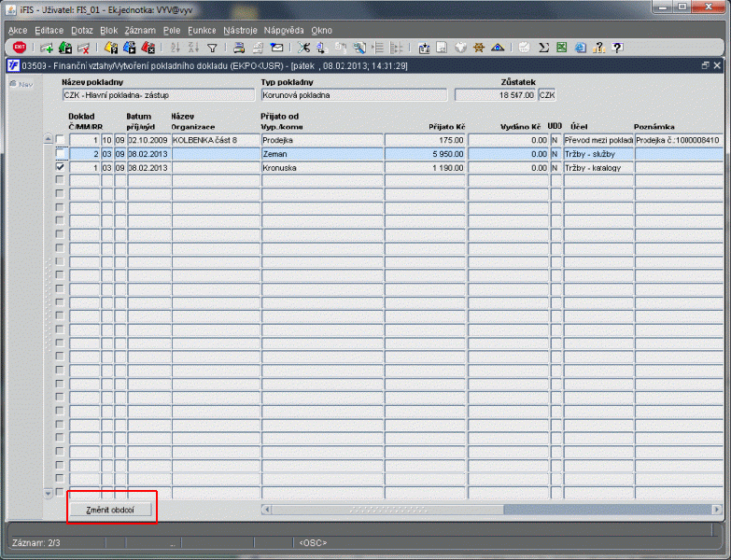Click the funnel filter icon
This screenshot has height=560, width=731.
coord(212,48)
